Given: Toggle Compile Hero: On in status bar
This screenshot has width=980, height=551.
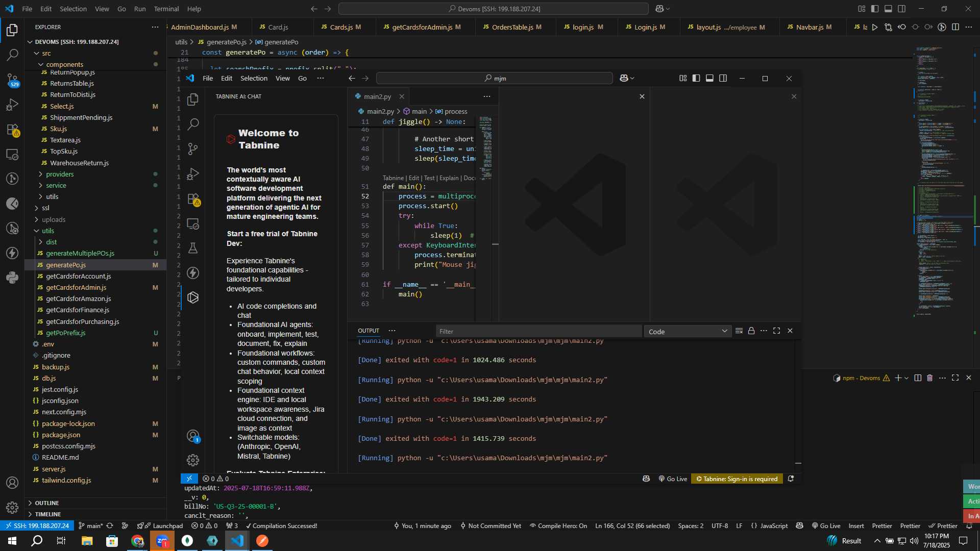Looking at the screenshot, I should 558,525.
